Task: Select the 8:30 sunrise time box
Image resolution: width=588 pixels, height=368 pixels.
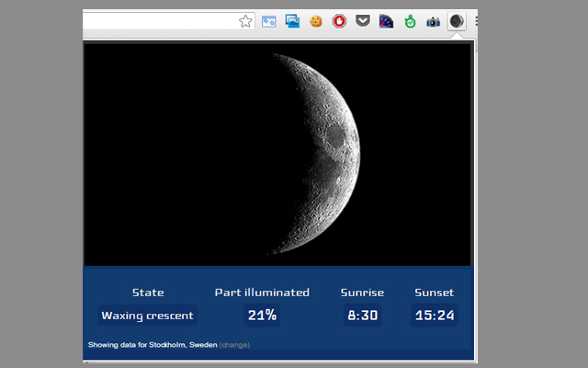Action: (362, 315)
